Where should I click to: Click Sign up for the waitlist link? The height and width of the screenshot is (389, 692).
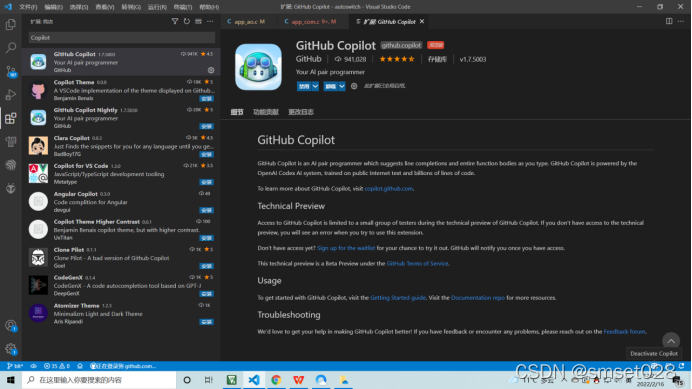point(346,248)
